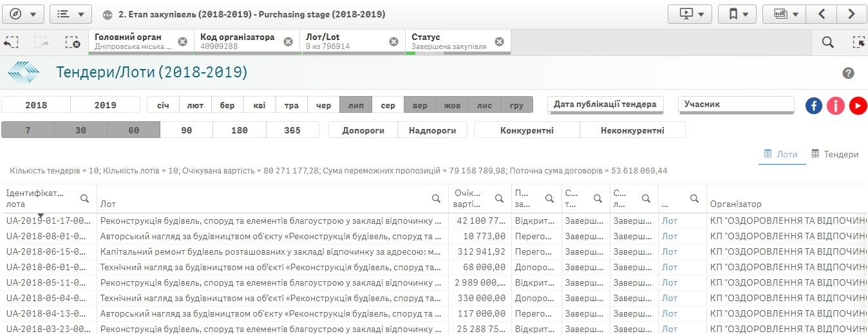Filter Конкурентні procedures
Screen dimensions: 868x334
pos(527,130)
